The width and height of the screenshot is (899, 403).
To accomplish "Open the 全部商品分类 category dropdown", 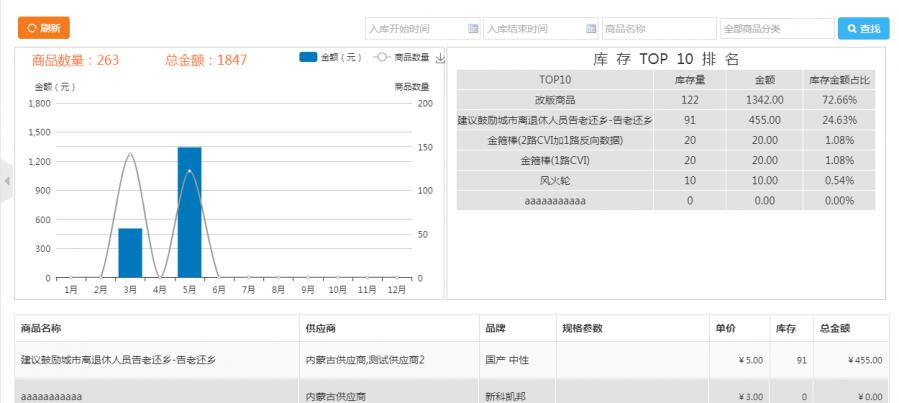I will [x=776, y=29].
